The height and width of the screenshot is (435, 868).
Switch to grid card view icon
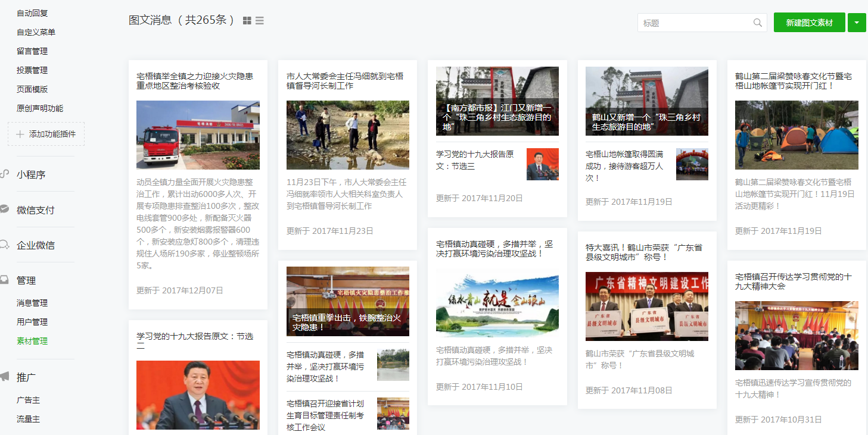[247, 21]
